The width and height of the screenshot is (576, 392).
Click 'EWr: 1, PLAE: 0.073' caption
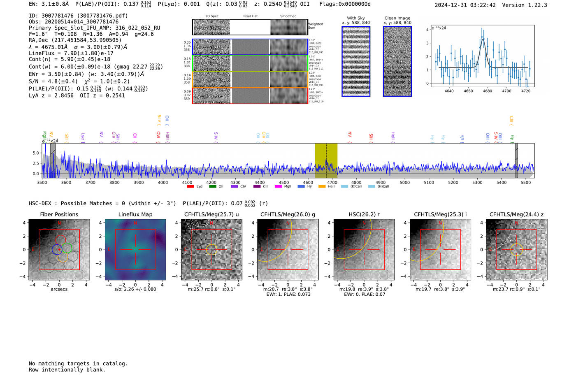(x=288, y=295)
